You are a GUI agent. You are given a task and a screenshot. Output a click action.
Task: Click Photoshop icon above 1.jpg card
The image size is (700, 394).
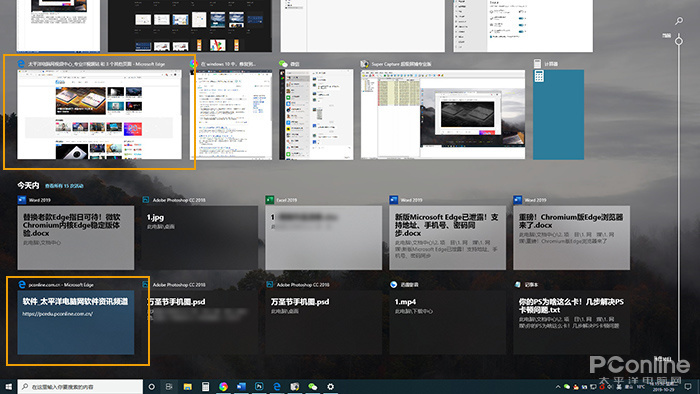[x=146, y=199]
